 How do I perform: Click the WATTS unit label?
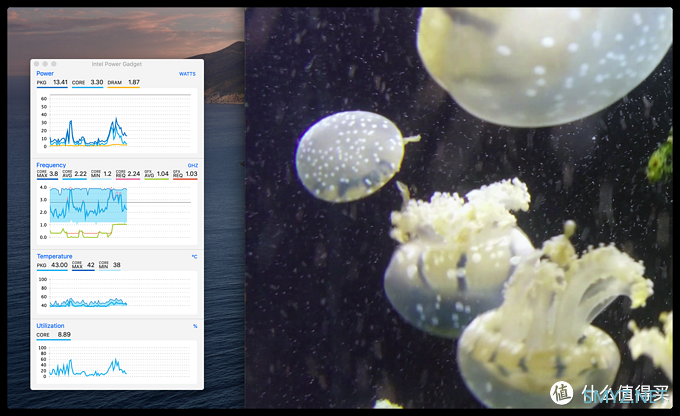(187, 74)
